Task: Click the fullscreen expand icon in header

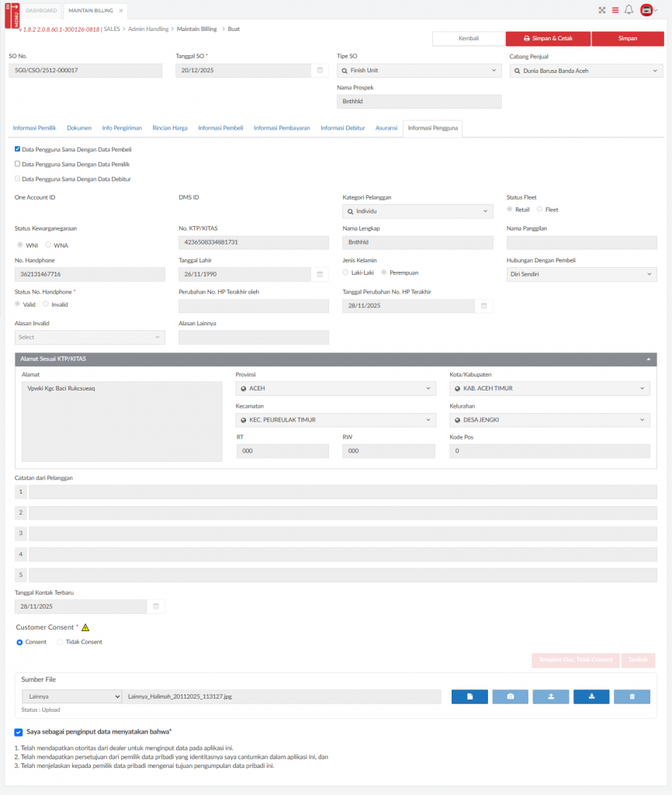Action: pos(601,11)
